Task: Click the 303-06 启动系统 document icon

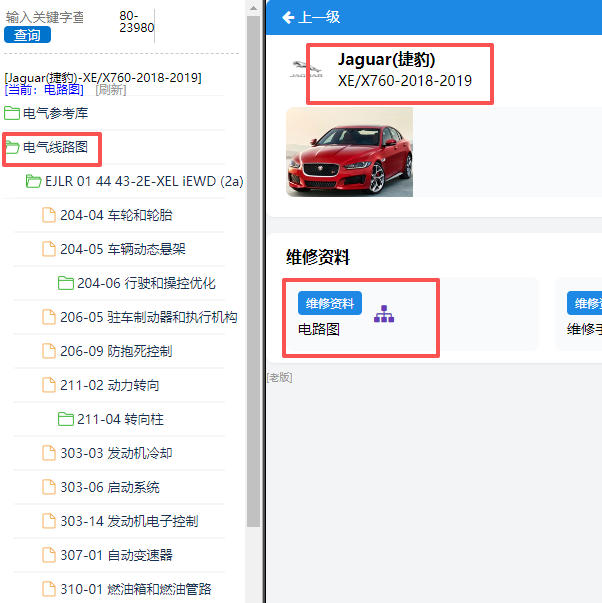Action: (49, 487)
